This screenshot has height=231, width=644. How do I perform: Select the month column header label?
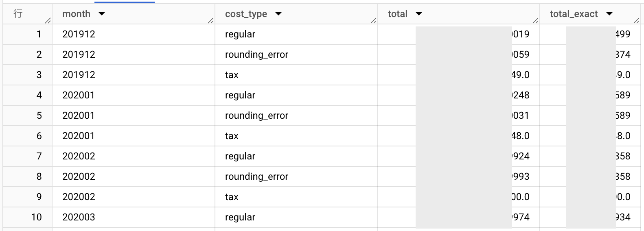pyautogui.click(x=76, y=14)
